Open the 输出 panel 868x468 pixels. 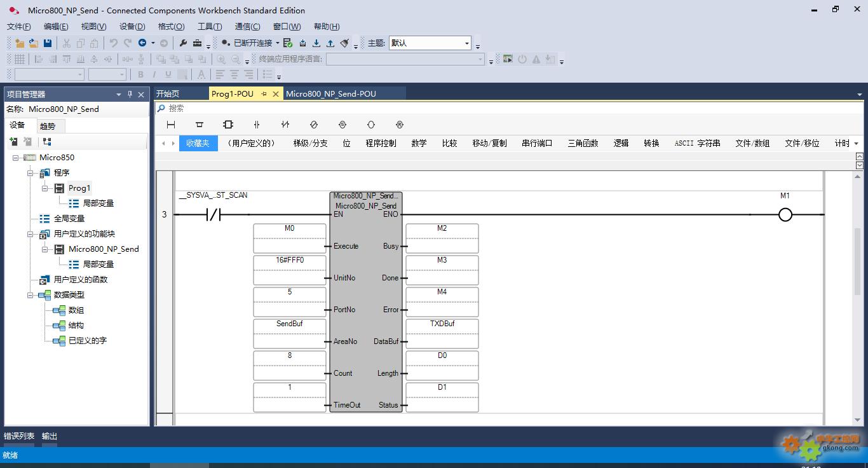coord(50,436)
